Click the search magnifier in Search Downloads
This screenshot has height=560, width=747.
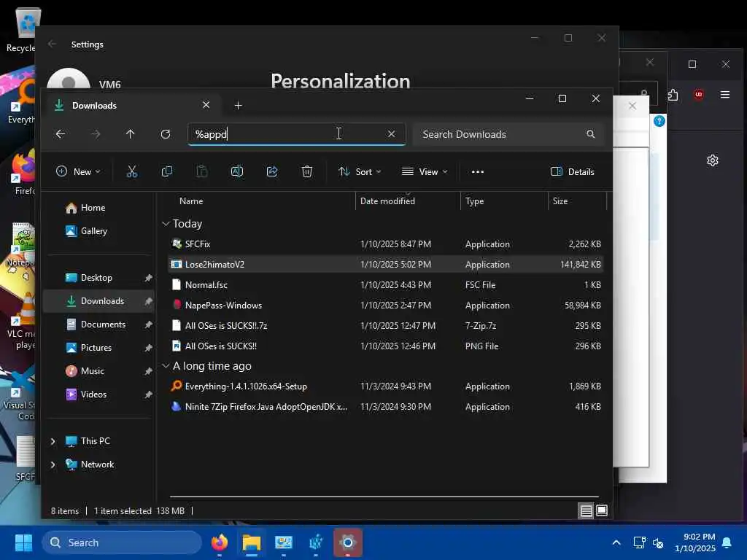pyautogui.click(x=591, y=134)
